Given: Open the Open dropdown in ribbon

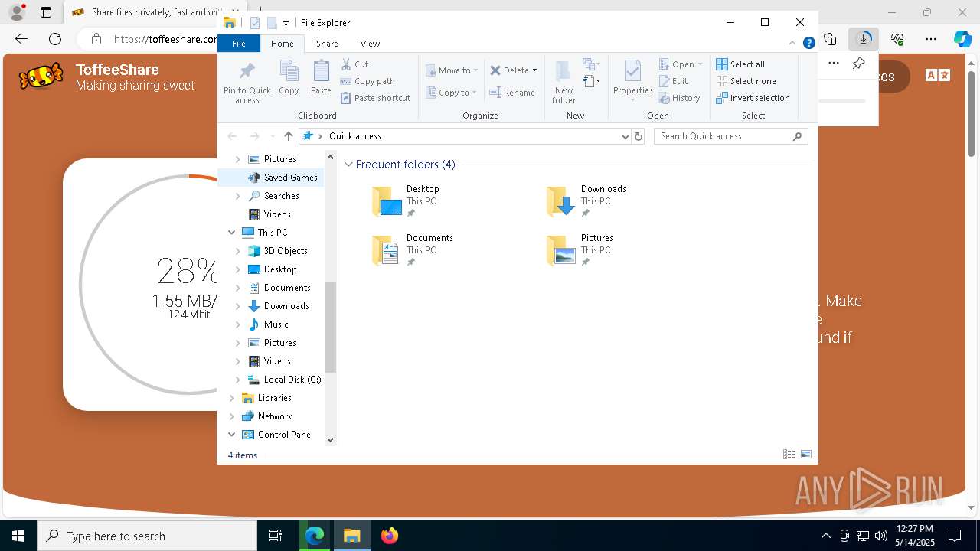Looking at the screenshot, I should [x=681, y=64].
